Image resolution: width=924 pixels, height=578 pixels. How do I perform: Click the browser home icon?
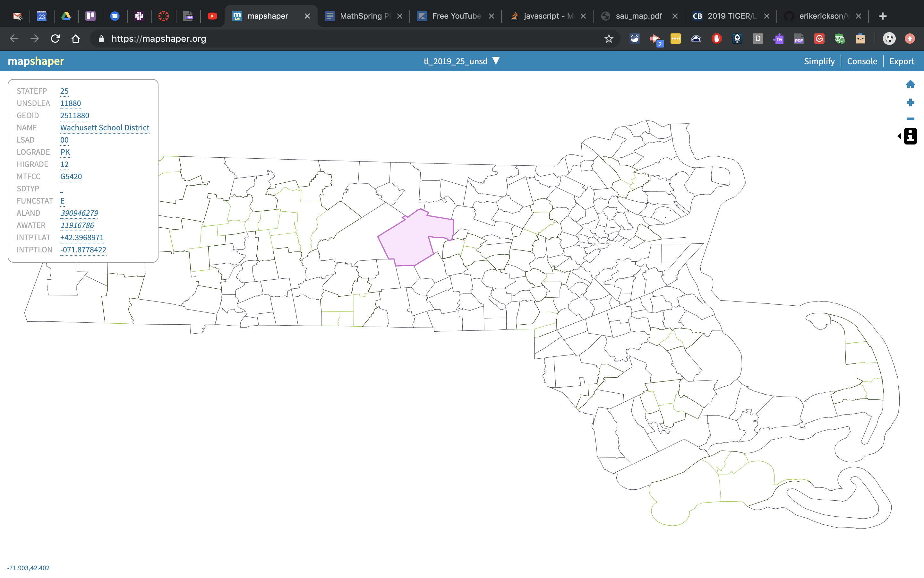pyautogui.click(x=76, y=39)
